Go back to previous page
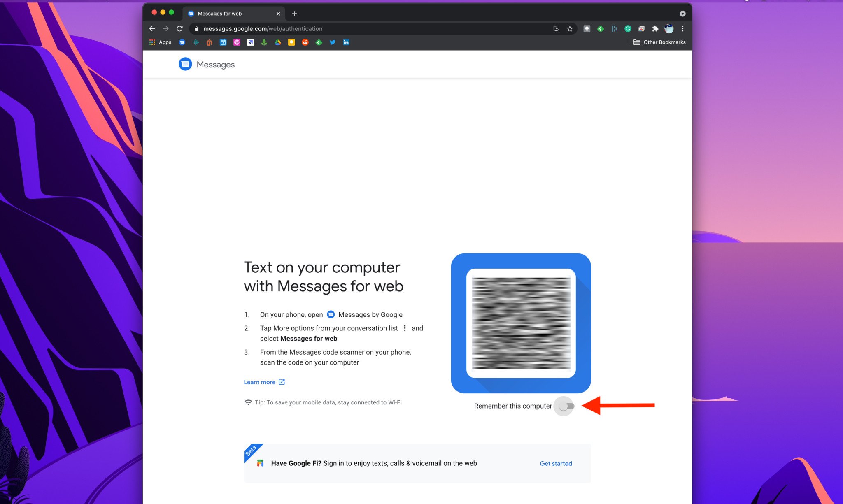 152,29
